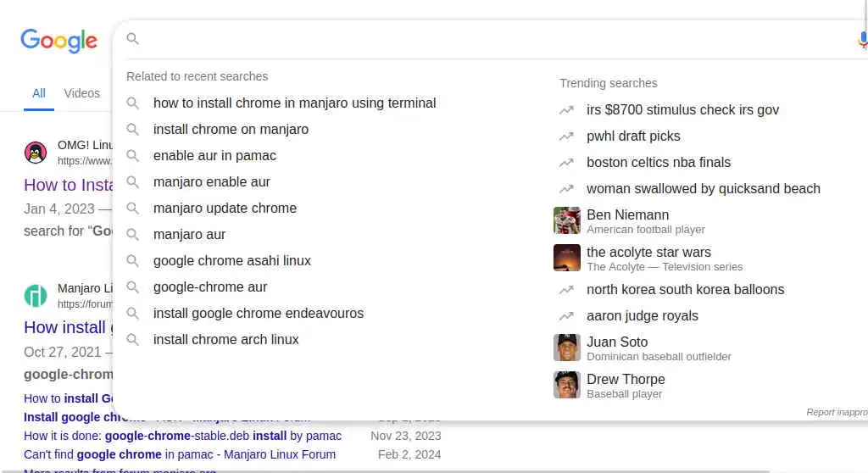Screen dimensions: 868x473
Task: Choose 'aaron judge royals' trending search
Action: (x=642, y=316)
